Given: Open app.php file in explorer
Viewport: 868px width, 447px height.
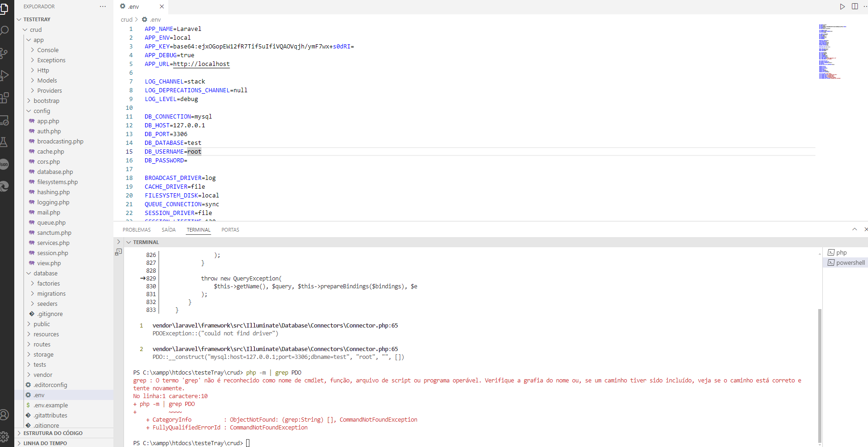Looking at the screenshot, I should [64, 121].
